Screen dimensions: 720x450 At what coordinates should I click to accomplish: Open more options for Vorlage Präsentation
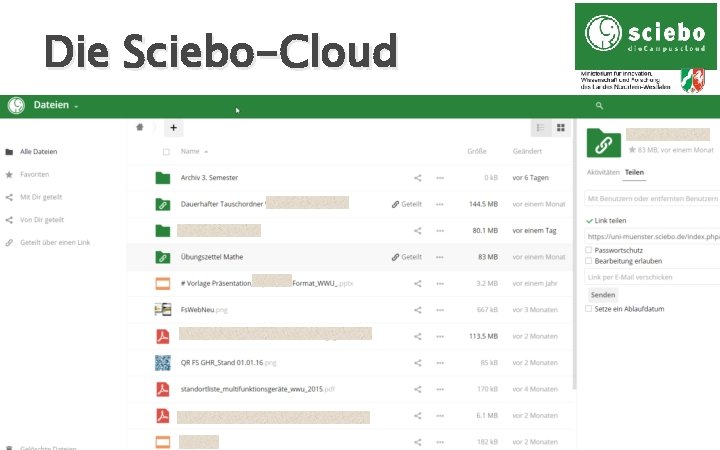pos(440,283)
